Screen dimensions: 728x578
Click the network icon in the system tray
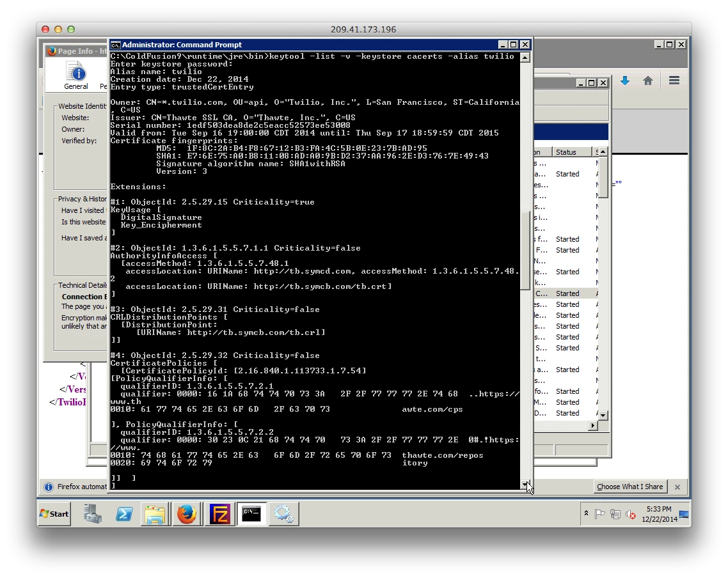pyautogui.click(x=615, y=514)
